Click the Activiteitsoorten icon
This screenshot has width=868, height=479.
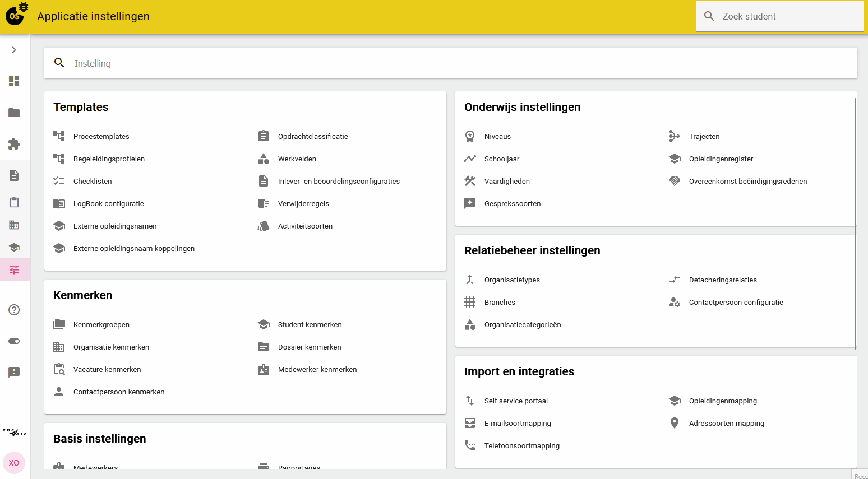[x=264, y=226]
